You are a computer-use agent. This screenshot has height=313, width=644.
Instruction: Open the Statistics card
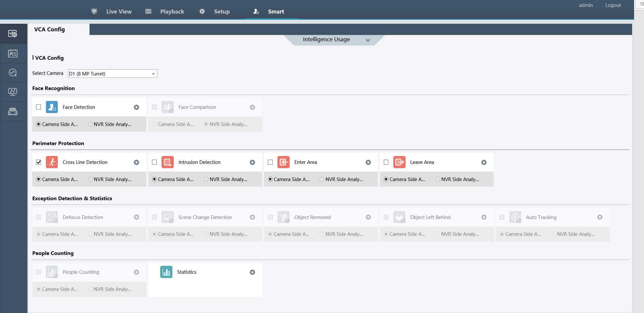point(205,280)
